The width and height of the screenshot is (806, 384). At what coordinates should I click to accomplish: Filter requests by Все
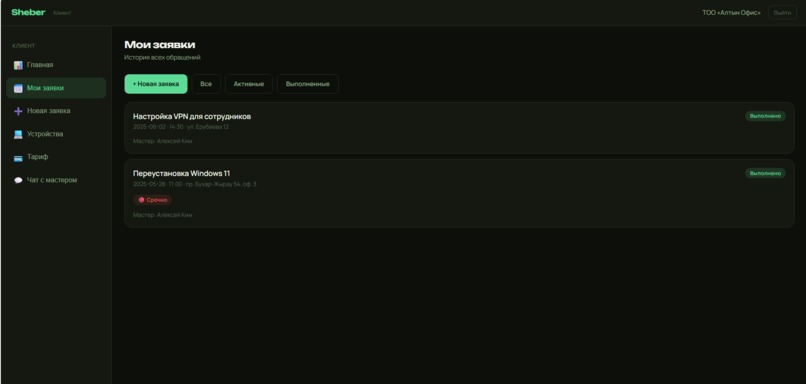coord(206,84)
